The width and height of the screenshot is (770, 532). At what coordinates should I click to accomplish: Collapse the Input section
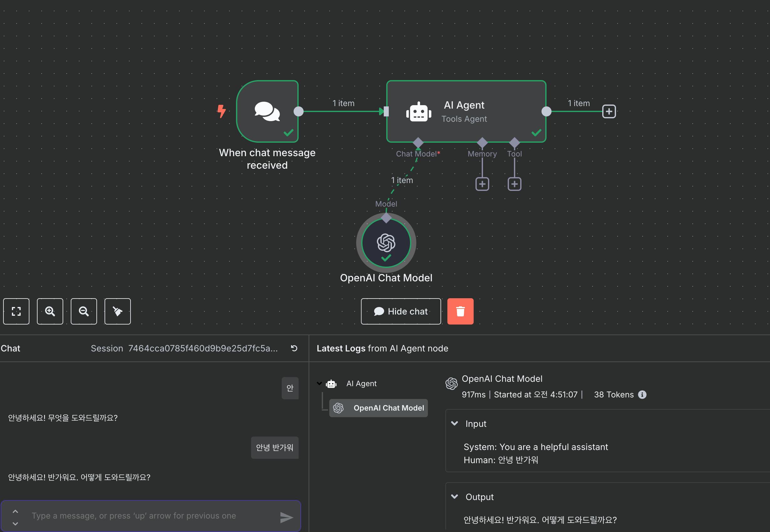tap(454, 424)
